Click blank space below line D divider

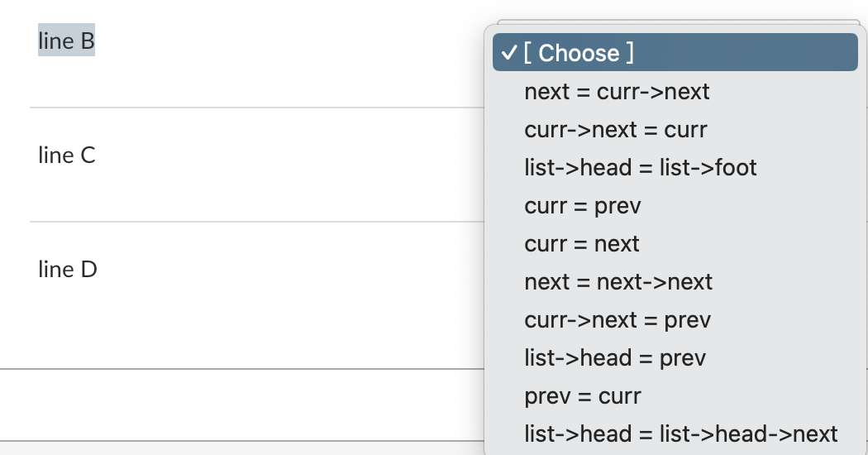[x=242, y=405]
